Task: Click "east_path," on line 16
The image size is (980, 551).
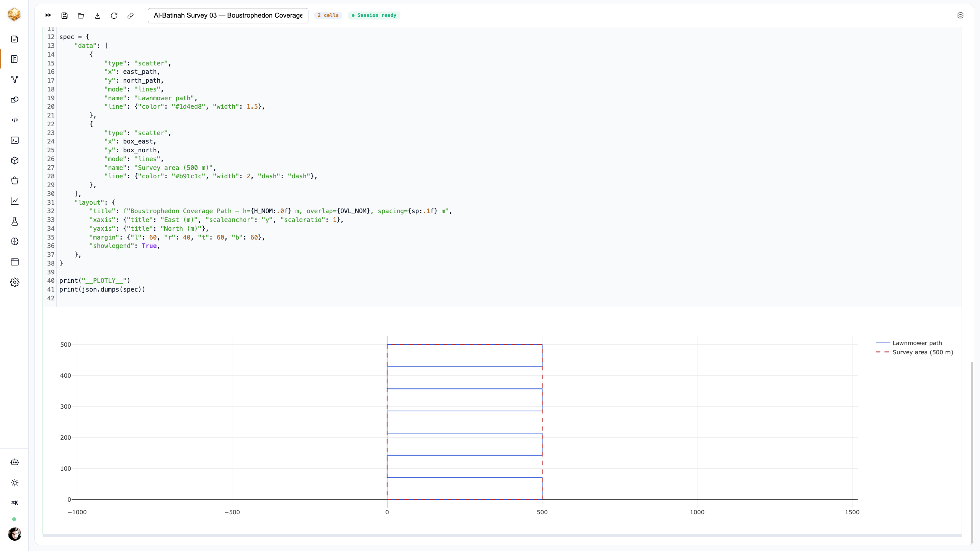Action: click(142, 72)
